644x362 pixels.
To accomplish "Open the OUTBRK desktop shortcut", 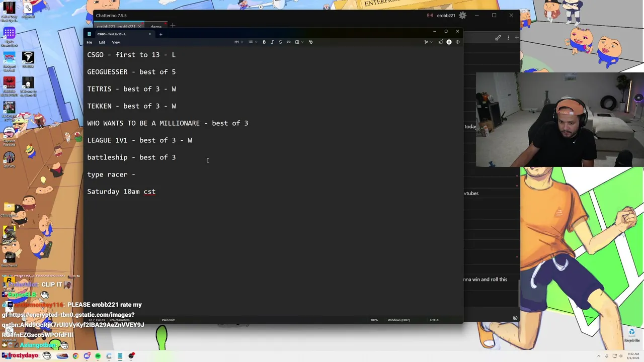I will (x=28, y=60).
